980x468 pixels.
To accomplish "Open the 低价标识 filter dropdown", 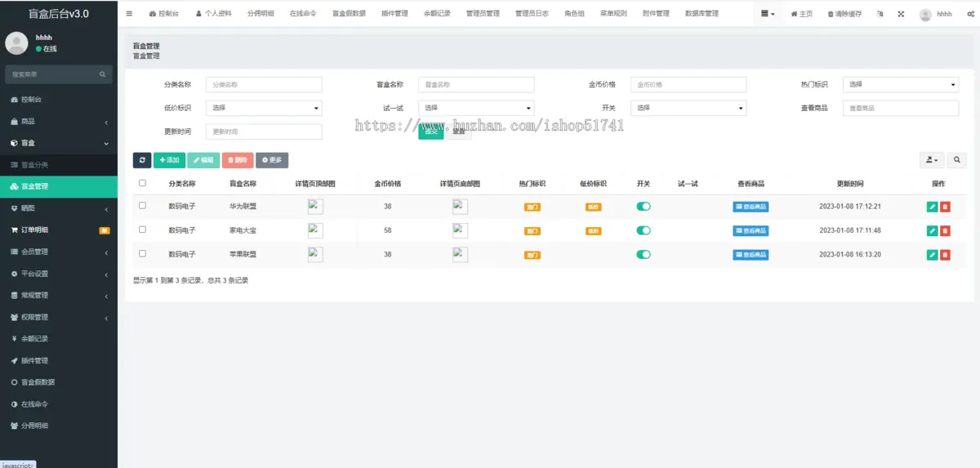I will point(264,108).
